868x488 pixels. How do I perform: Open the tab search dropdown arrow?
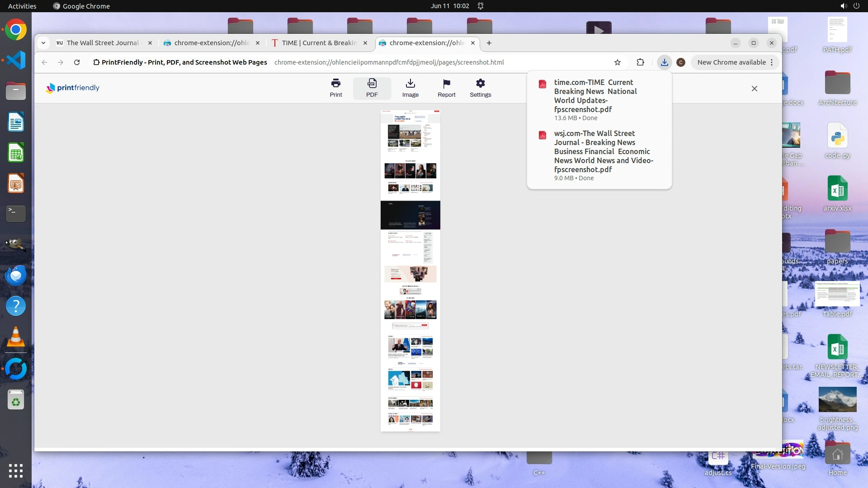click(x=43, y=43)
